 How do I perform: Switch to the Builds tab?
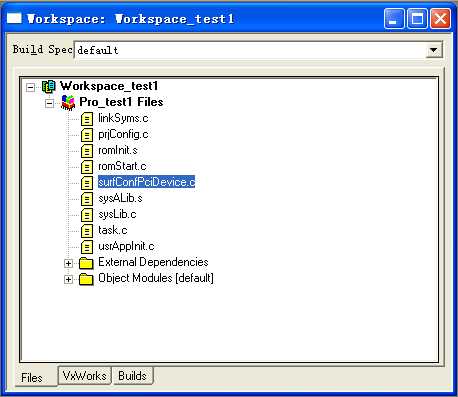tap(132, 376)
